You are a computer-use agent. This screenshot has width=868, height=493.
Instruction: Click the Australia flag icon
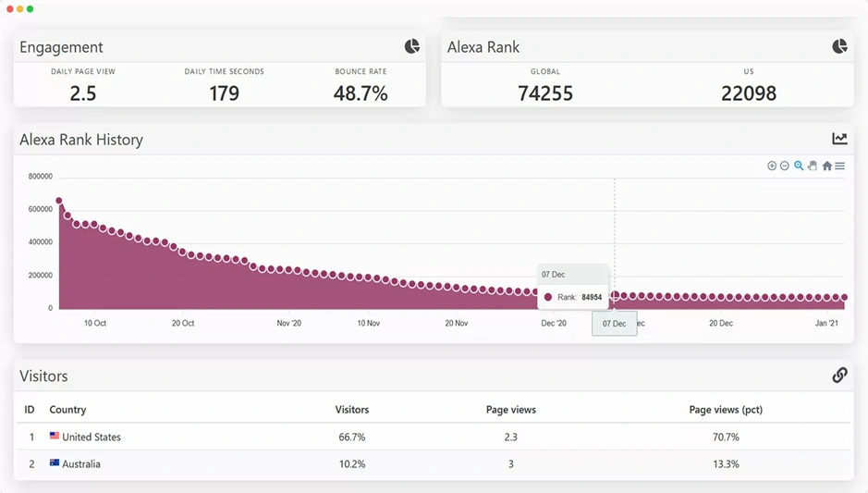tap(55, 463)
